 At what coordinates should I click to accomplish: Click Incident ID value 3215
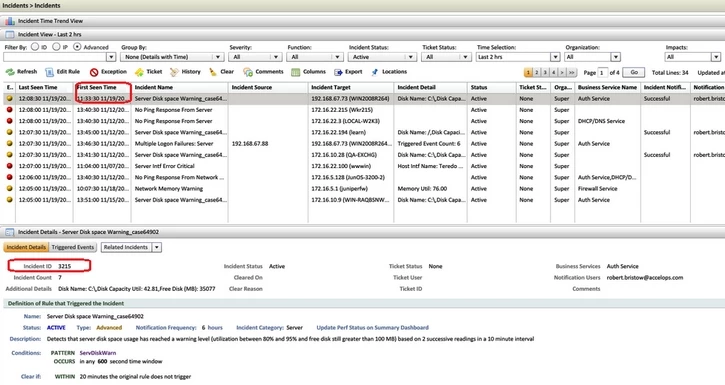(65, 266)
